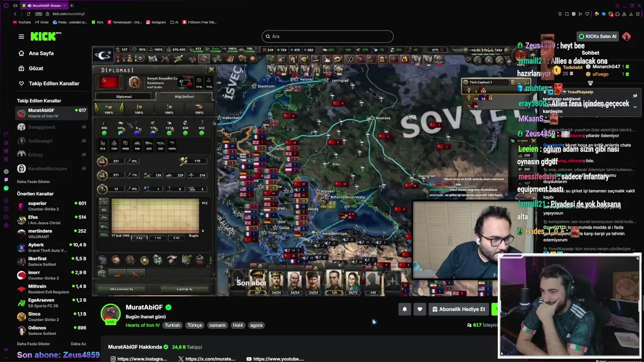The image size is (644, 362).
Task: Focus the Ara search field
Action: pyautogui.click(x=327, y=36)
